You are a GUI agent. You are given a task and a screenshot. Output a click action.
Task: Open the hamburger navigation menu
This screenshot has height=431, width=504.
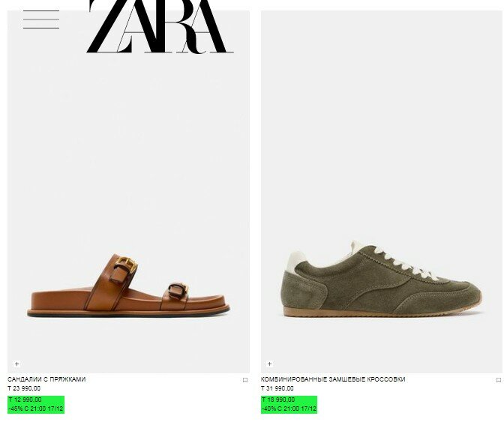click(41, 19)
